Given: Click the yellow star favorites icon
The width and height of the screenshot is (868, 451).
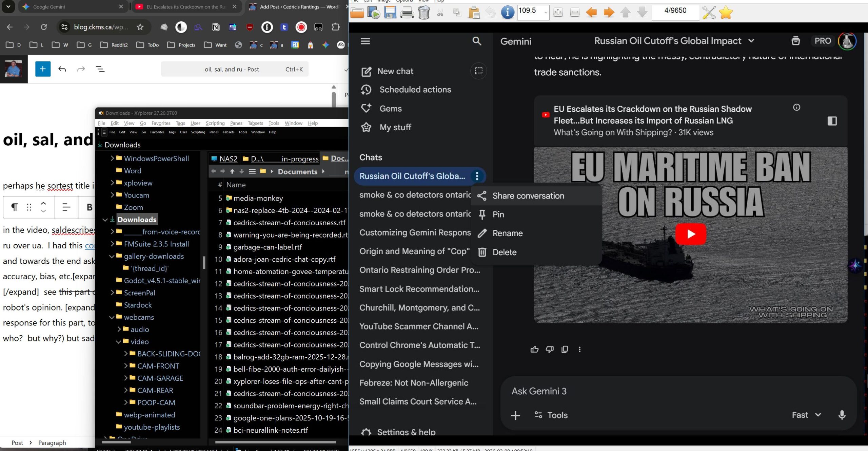Looking at the screenshot, I should point(726,13).
